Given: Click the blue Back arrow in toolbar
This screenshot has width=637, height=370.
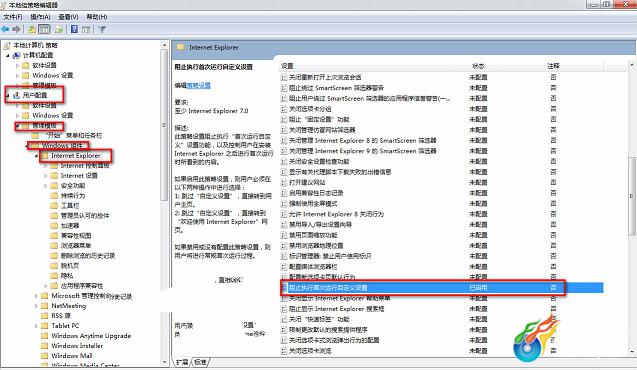Looking at the screenshot, I should [x=5, y=29].
